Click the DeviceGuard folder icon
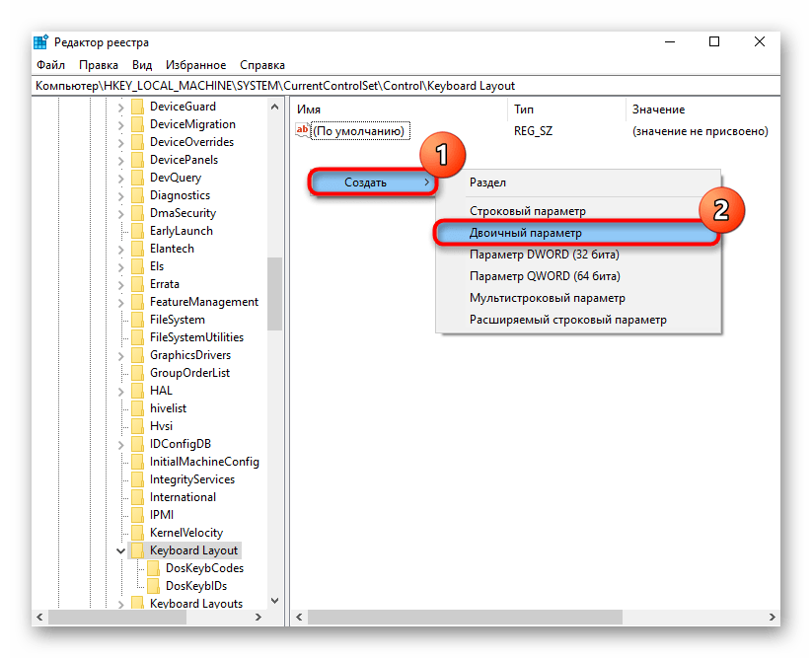This screenshot has height=658, width=812. (137, 107)
